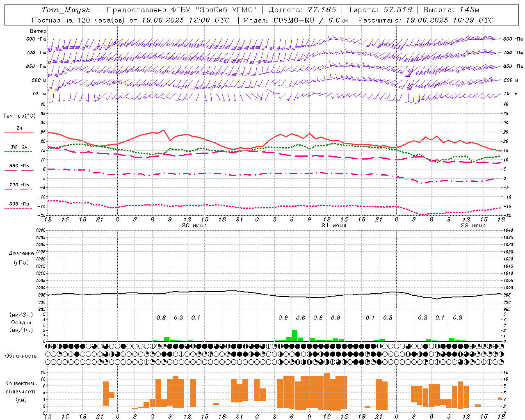Click the "700 гПа" entry in temperature legend
Viewport: 525px width, 420px height.
[x=19, y=185]
